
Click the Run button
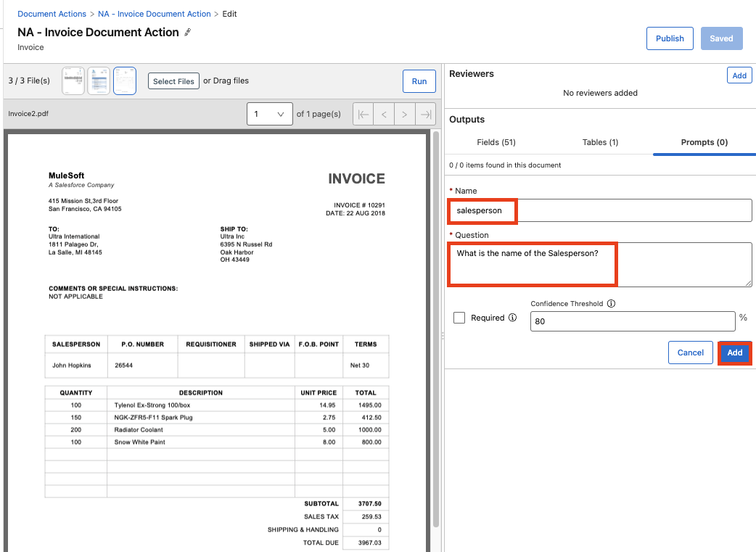click(x=419, y=81)
